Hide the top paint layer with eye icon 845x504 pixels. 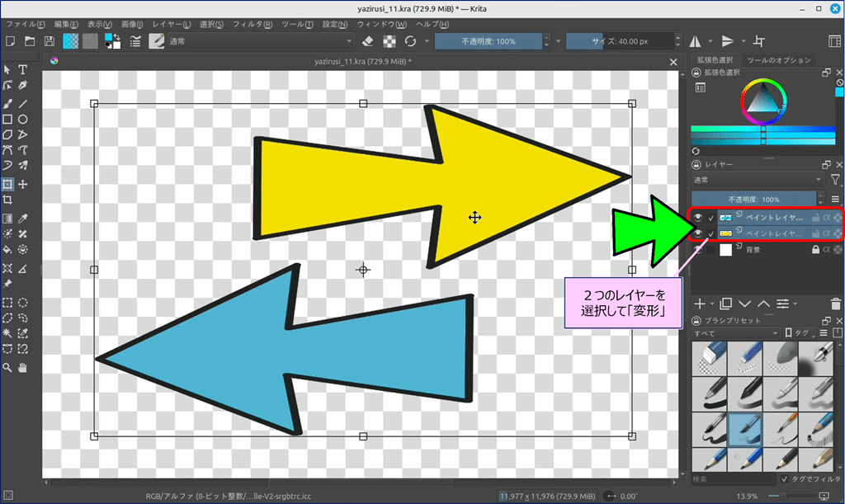coord(698,217)
